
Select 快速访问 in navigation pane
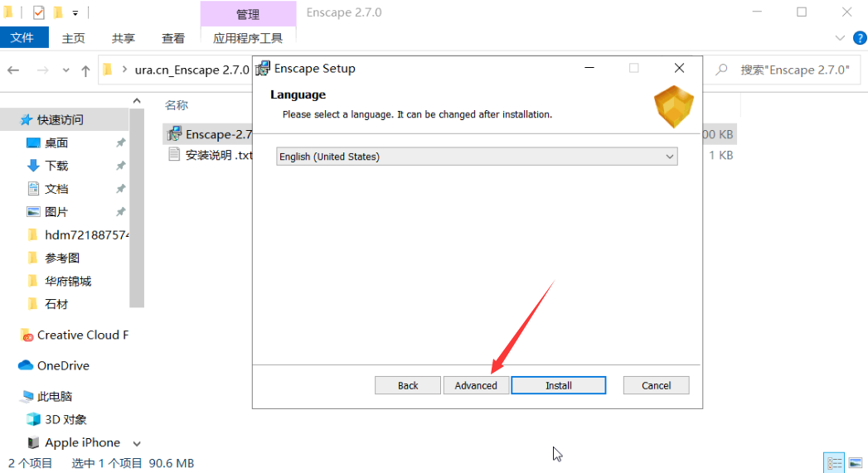[x=60, y=119]
